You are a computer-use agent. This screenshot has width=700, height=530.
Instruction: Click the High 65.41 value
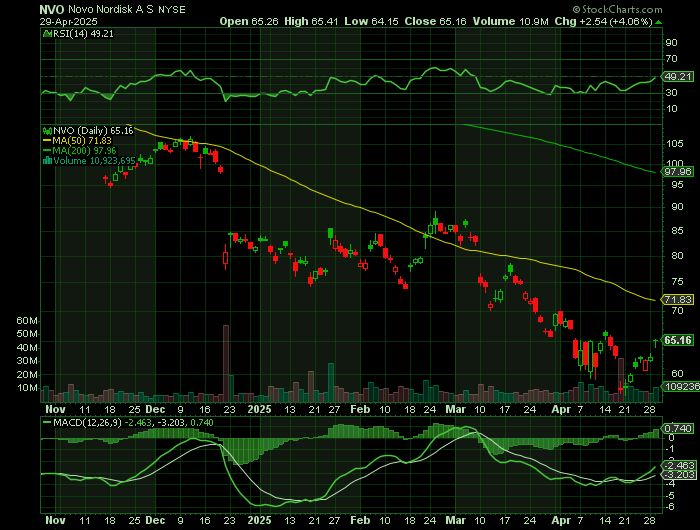pyautogui.click(x=311, y=21)
